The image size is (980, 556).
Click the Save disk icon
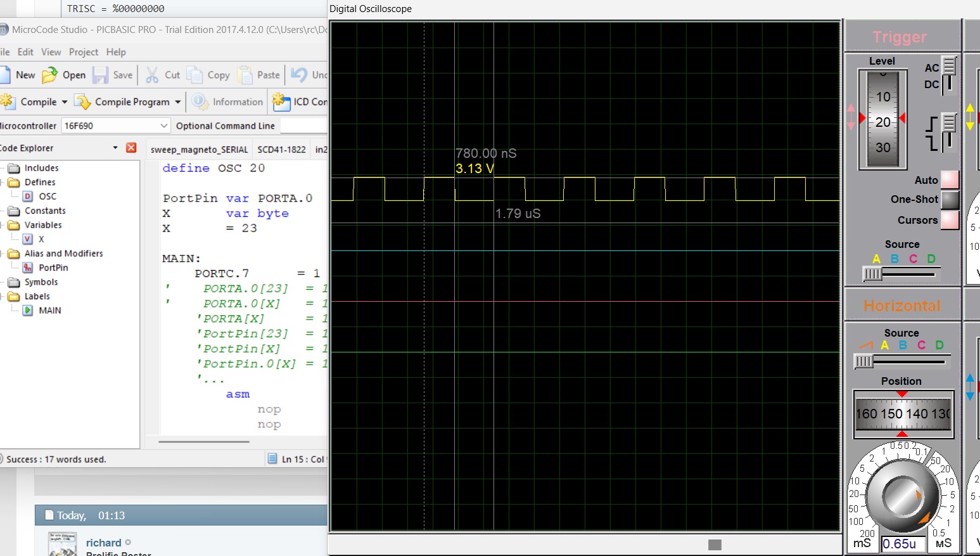tap(100, 75)
